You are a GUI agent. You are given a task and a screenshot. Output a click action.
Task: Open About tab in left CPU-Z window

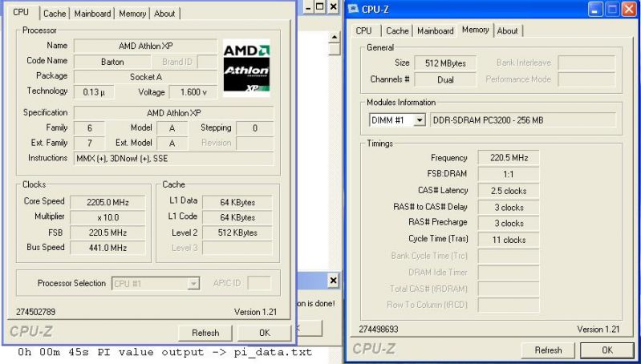coord(164,14)
